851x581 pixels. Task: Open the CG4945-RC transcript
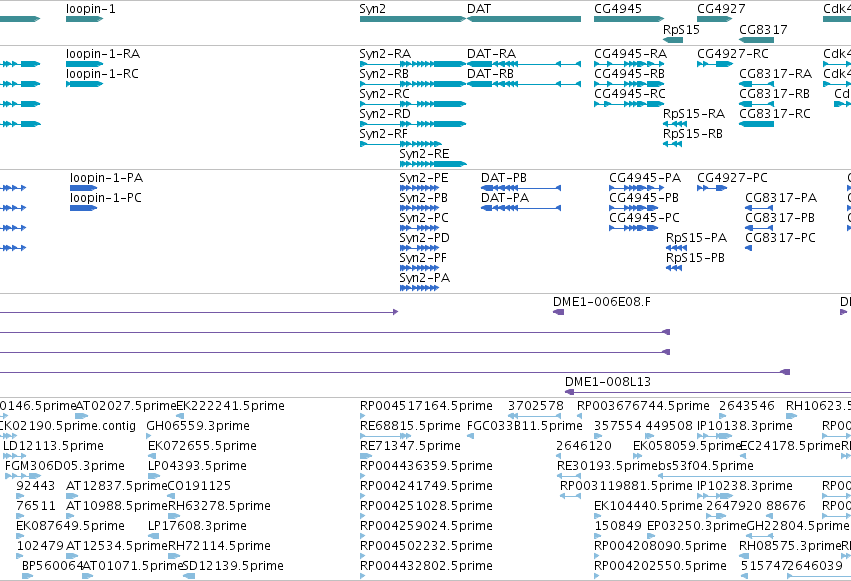tap(629, 104)
